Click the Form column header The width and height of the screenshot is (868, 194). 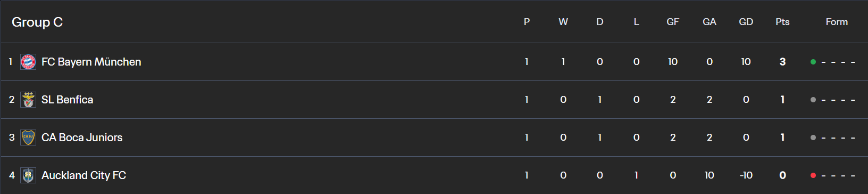pyautogui.click(x=837, y=22)
